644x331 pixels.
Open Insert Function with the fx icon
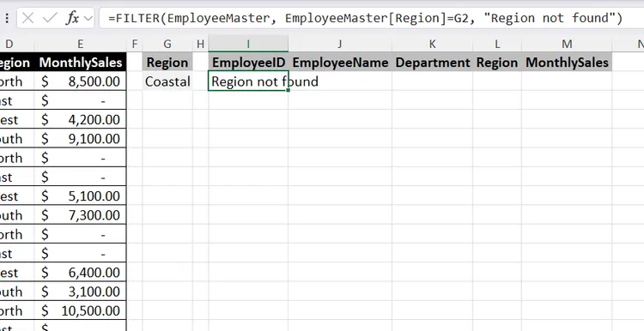73,19
